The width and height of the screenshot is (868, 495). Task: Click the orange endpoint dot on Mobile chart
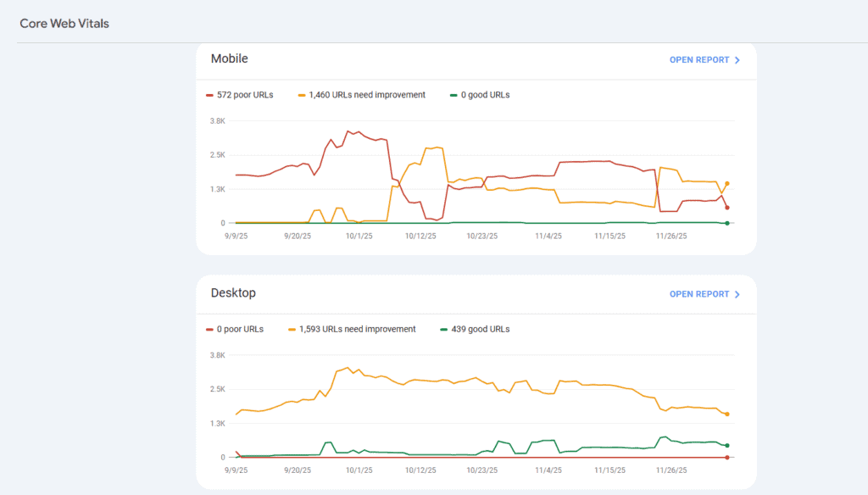coord(727,183)
